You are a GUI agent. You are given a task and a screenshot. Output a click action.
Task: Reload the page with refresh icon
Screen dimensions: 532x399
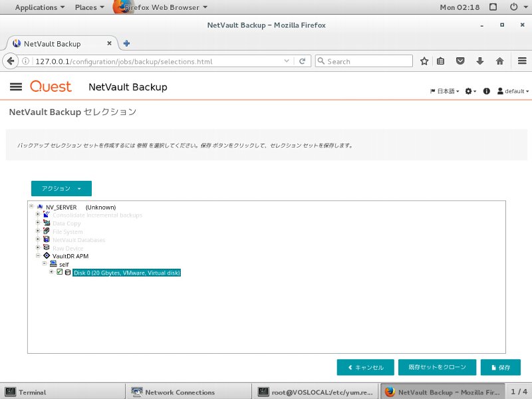click(303, 61)
